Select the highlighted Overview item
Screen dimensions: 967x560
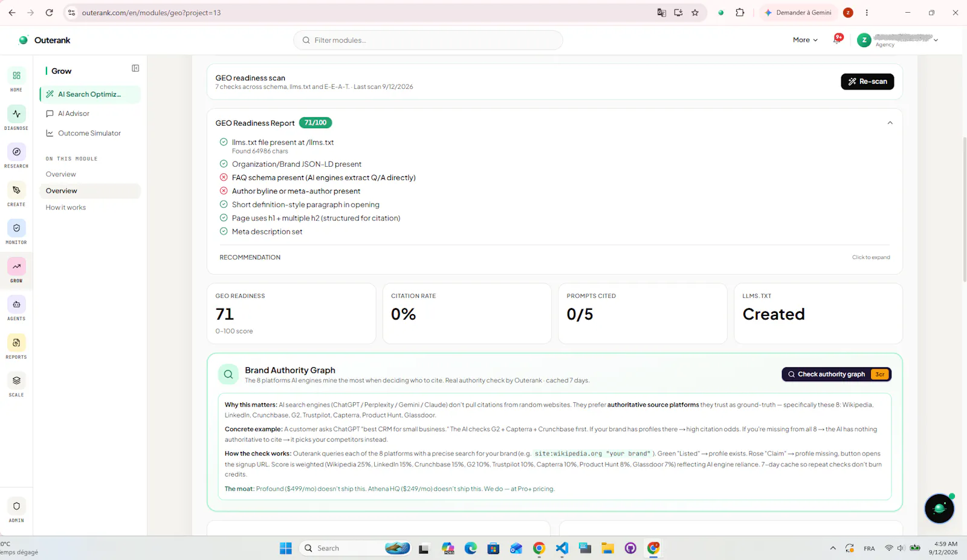click(x=90, y=191)
